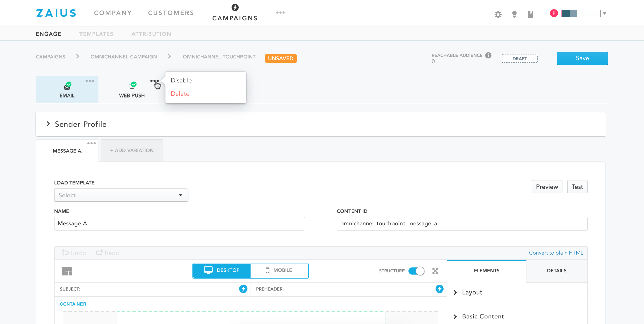This screenshot has width=644, height=324.
Task: Open the Customers menu
Action: click(171, 13)
